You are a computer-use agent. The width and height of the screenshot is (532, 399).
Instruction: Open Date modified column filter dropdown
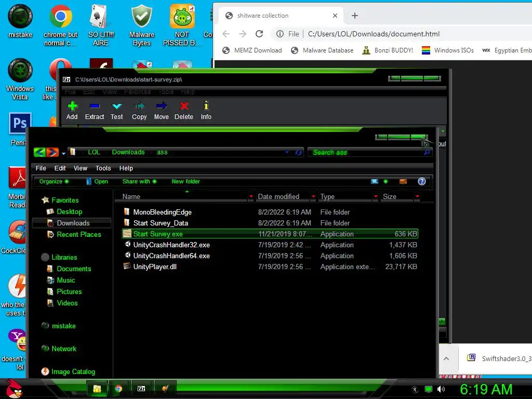pos(313,196)
